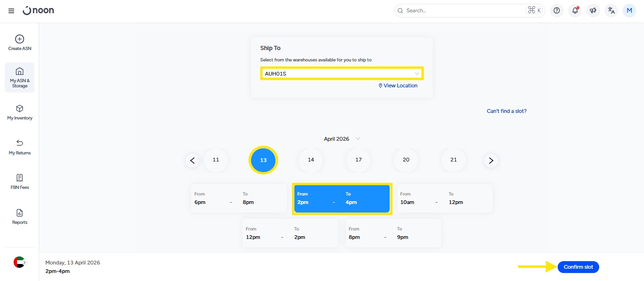
Task: Click the help question mark icon
Action: pyautogui.click(x=557, y=10)
